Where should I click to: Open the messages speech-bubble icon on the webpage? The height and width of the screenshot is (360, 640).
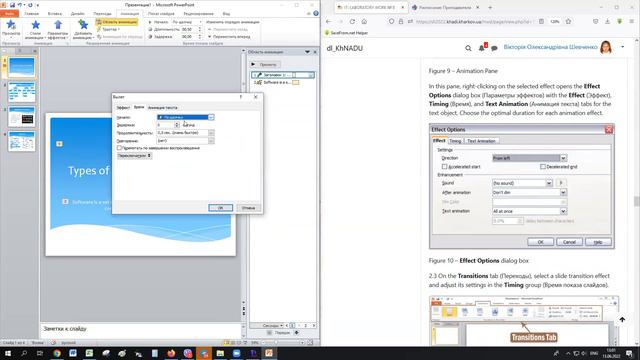[x=494, y=48]
